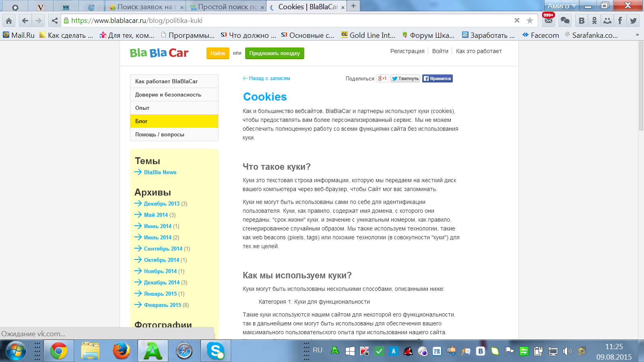644x362 pixels.
Task: Open the Амиго menu dropdown
Action: point(562,6)
